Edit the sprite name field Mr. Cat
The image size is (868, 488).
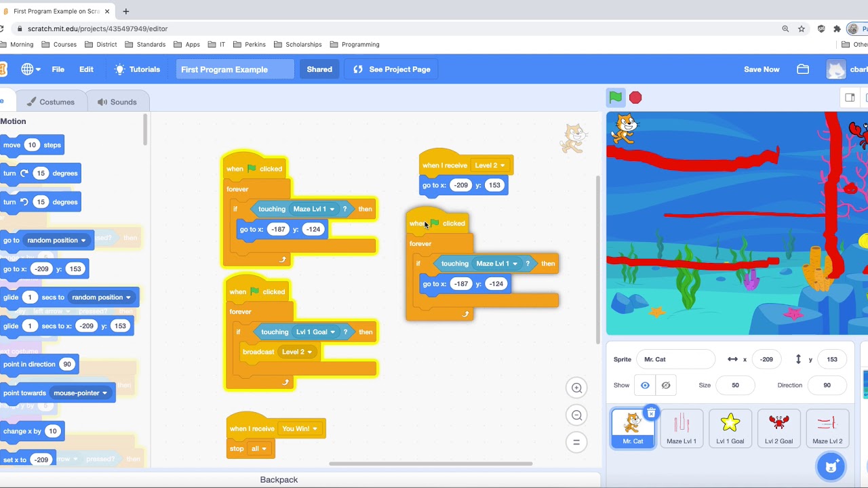675,359
